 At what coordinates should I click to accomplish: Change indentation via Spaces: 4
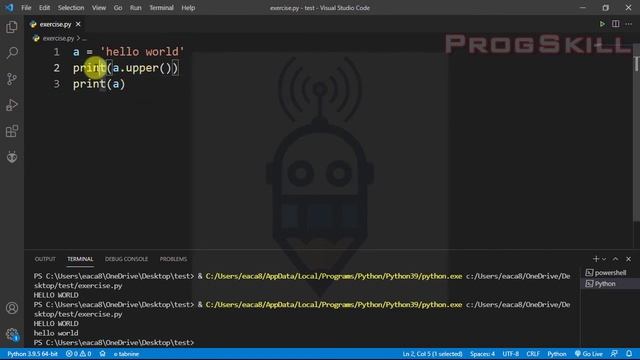point(482,354)
